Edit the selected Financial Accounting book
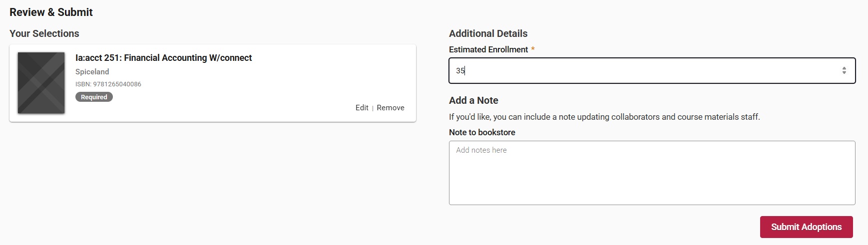868x245 pixels. [x=362, y=108]
